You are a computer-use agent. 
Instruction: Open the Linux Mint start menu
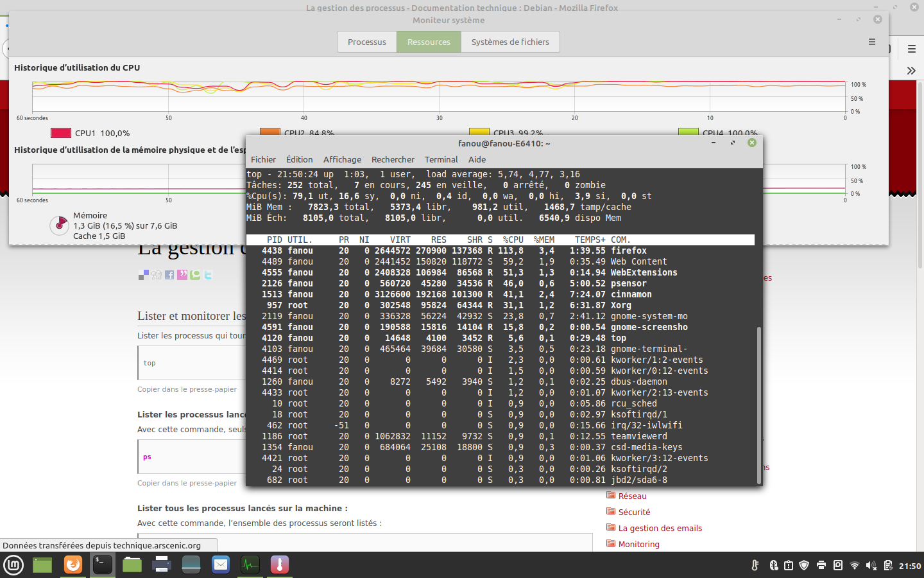click(13, 565)
